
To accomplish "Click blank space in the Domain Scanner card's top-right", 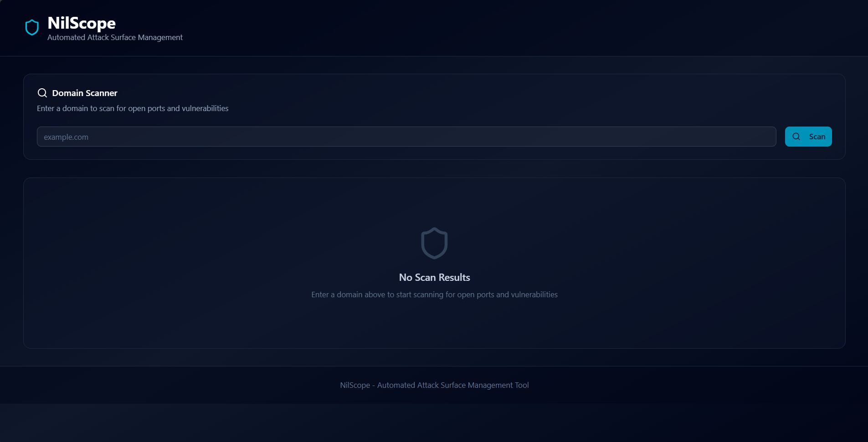I will [729, 96].
